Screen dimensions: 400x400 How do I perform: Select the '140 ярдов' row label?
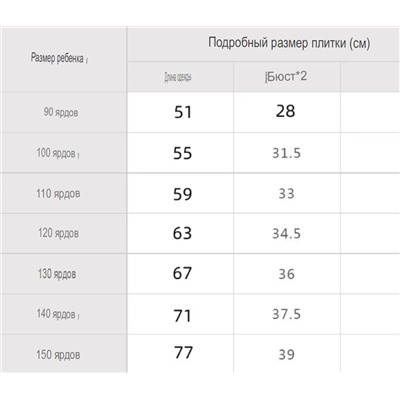(x=56, y=314)
